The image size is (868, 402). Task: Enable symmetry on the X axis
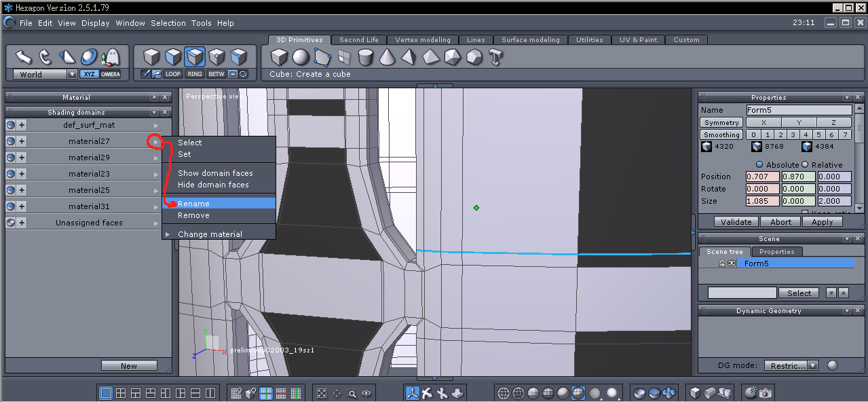click(x=763, y=122)
